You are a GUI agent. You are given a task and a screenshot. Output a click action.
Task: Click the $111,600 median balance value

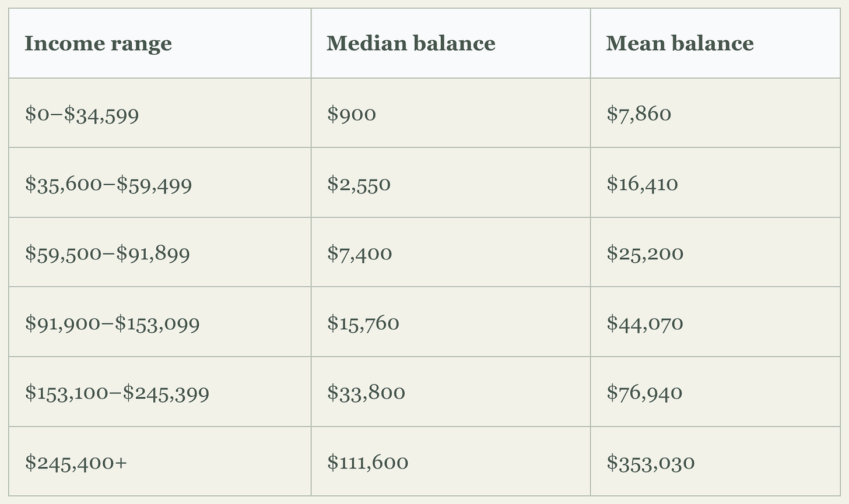(367, 463)
